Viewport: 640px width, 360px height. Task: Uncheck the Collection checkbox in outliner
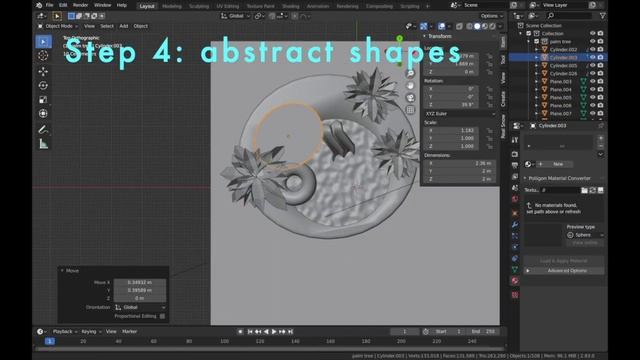pyautogui.click(x=529, y=33)
